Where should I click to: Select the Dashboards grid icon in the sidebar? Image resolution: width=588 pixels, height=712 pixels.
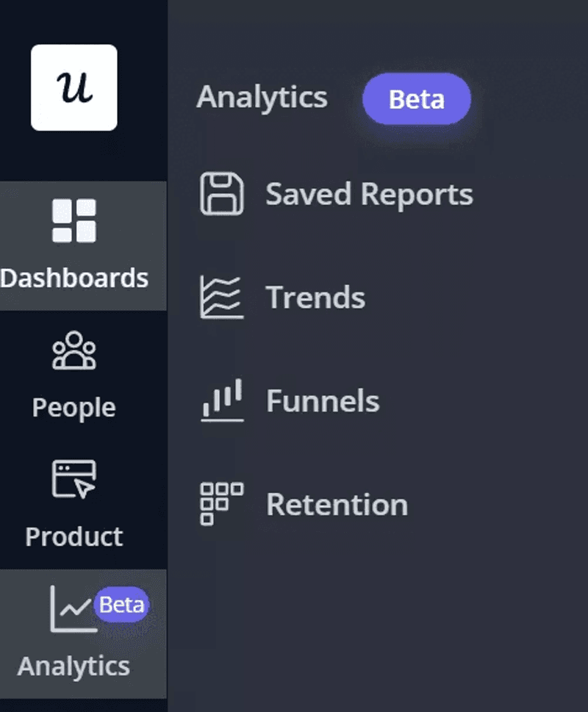click(x=73, y=218)
